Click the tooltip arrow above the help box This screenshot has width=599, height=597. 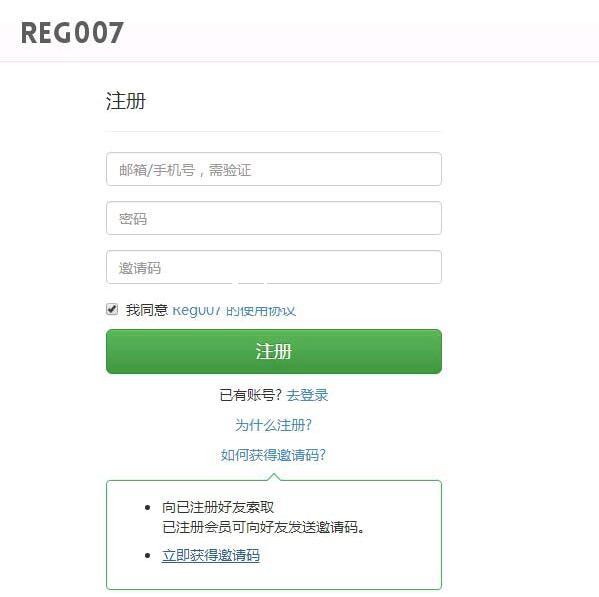click(x=274, y=476)
